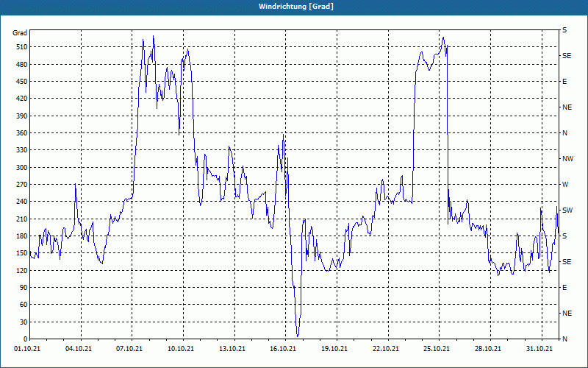Select the 60 y-axis value

24,305
